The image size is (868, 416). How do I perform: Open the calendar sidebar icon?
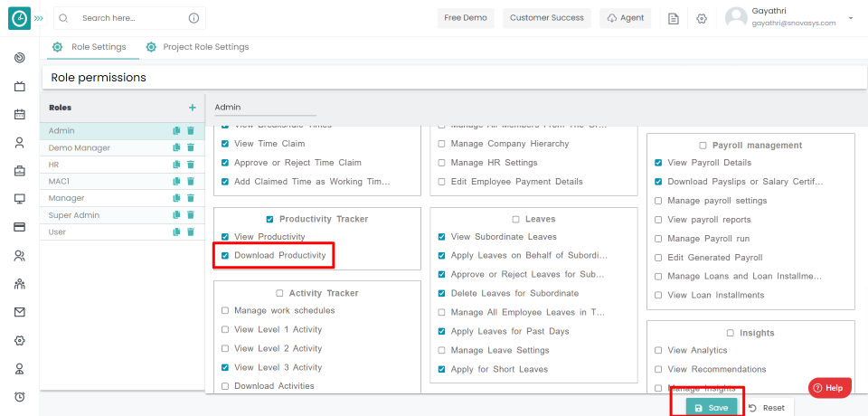pyautogui.click(x=19, y=114)
